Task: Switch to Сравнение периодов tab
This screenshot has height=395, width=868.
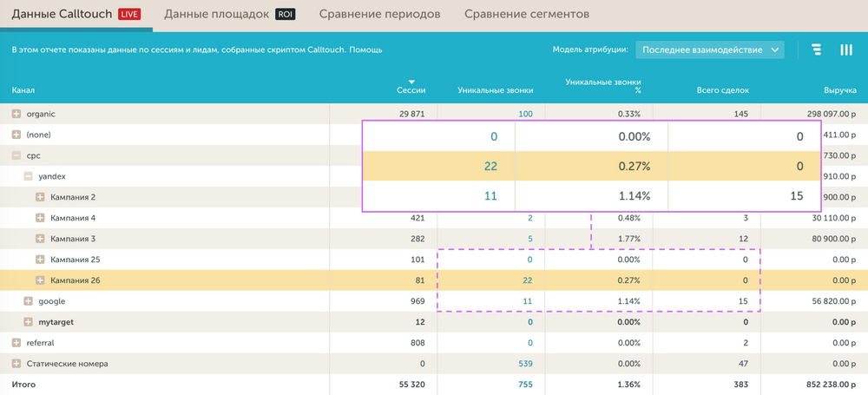Action: point(379,14)
